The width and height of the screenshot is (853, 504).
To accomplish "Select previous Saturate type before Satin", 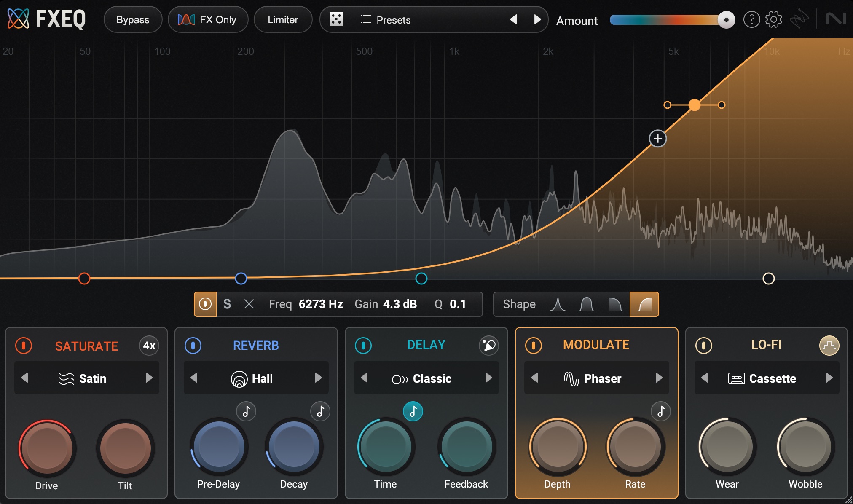I will 24,378.
